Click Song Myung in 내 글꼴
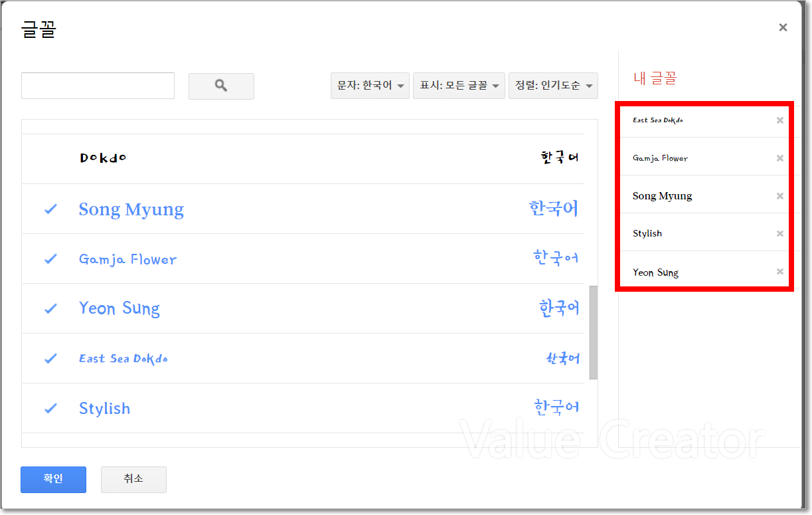The image size is (812, 515). 662,196
